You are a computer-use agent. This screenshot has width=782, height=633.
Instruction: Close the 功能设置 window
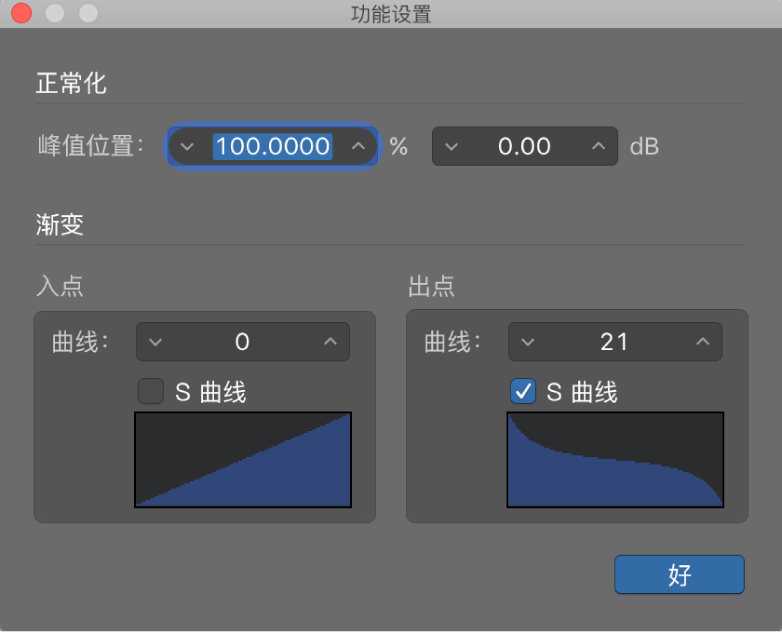(21, 13)
